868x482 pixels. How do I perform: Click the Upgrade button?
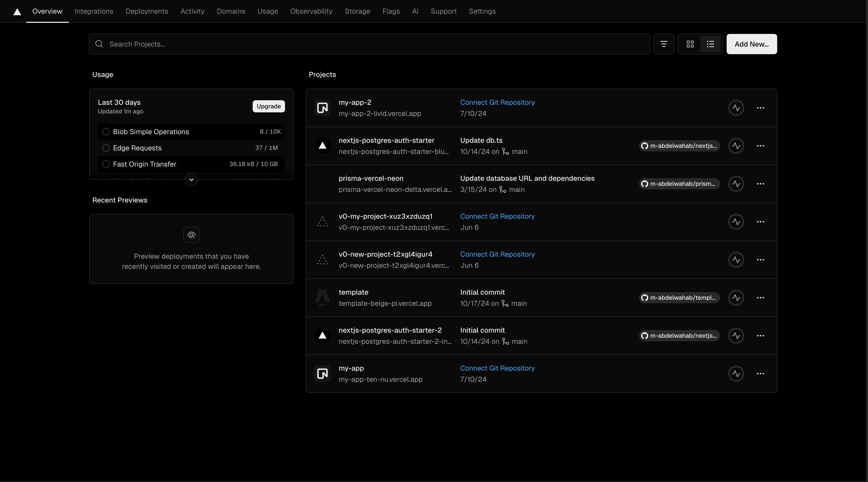click(x=269, y=106)
